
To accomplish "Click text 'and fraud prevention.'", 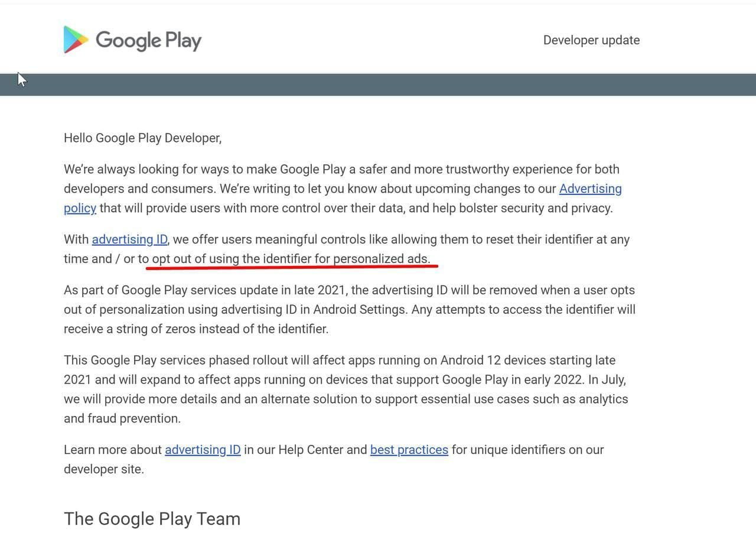I will (122, 418).
